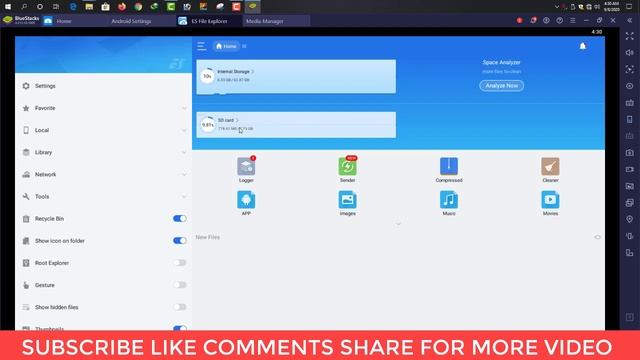Show hidden system tray icons arrow
640x360 pixels.
click(557, 7)
